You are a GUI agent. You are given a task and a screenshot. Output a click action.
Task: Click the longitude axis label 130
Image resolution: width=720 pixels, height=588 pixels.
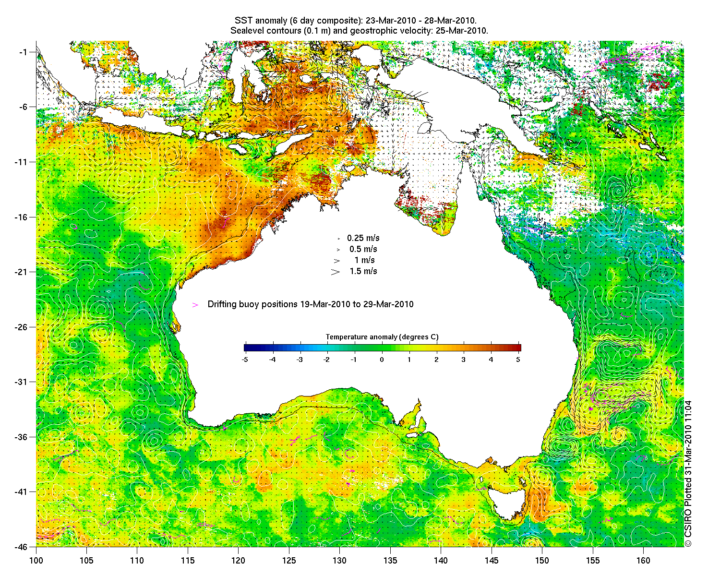(339, 560)
